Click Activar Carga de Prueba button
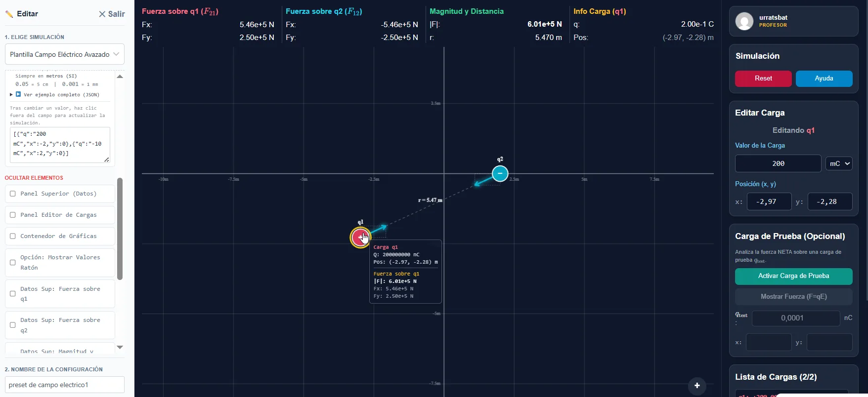The height and width of the screenshot is (397, 868). click(793, 276)
